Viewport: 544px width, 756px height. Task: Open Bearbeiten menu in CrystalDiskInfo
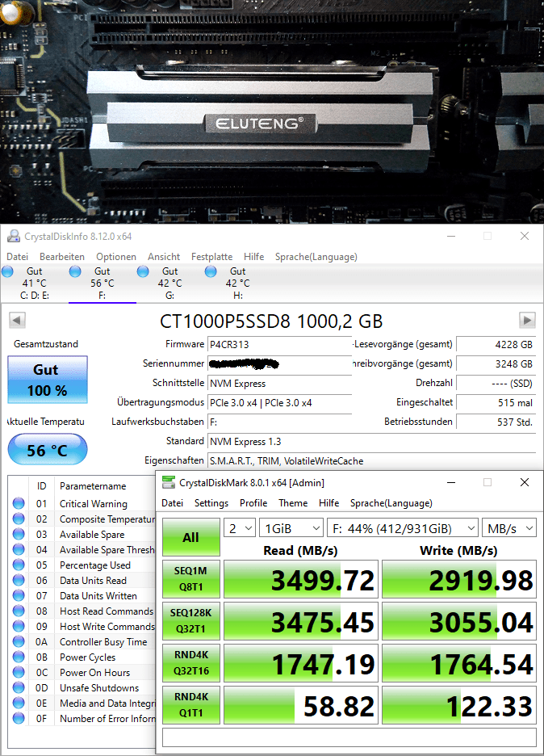(61, 257)
